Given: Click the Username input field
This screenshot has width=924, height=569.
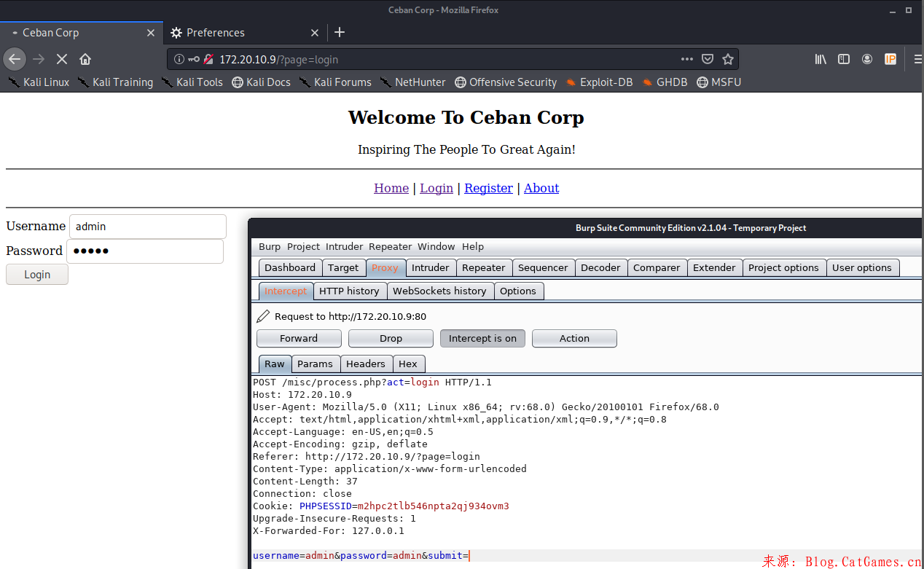Looking at the screenshot, I should pos(148,227).
